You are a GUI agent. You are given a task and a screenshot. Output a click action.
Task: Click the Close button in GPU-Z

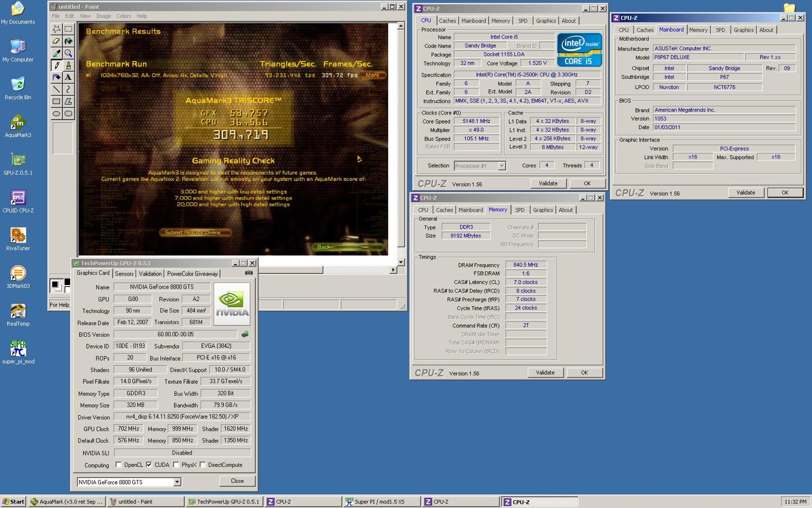tap(237, 481)
